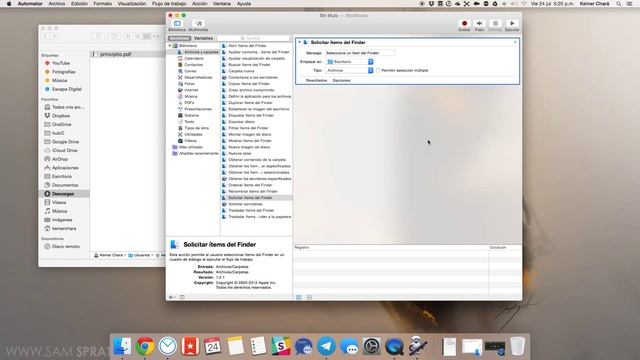Collapse the Biblioteca tree disclosure triangle
This screenshot has width=640, height=360.
tap(170, 46)
